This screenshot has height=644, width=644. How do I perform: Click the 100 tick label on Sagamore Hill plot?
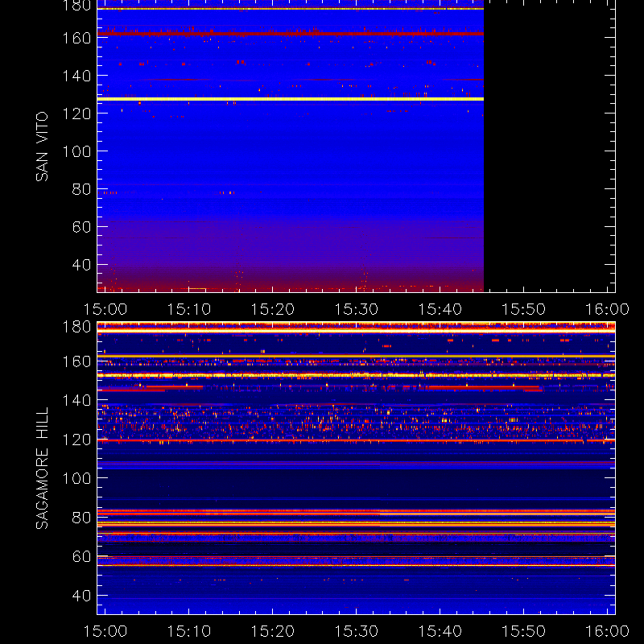pos(76,478)
